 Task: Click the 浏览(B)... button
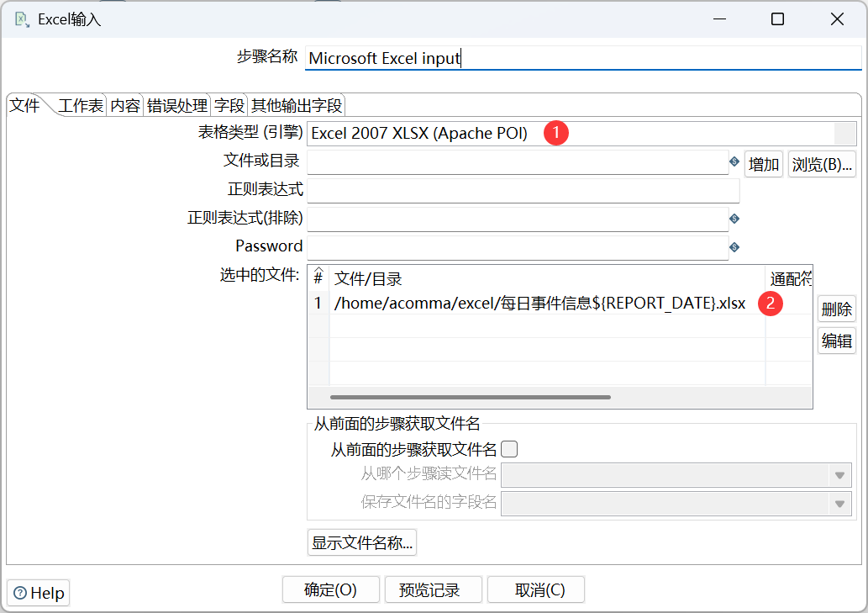[x=822, y=165]
